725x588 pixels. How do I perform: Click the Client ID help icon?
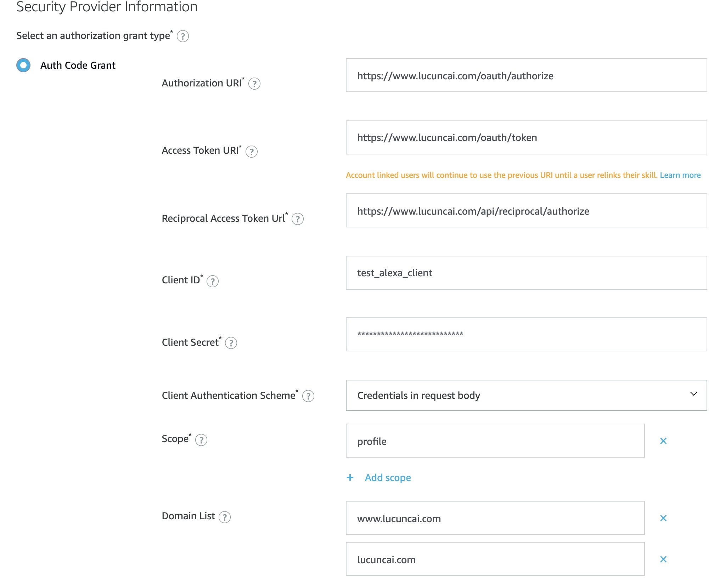click(x=212, y=281)
